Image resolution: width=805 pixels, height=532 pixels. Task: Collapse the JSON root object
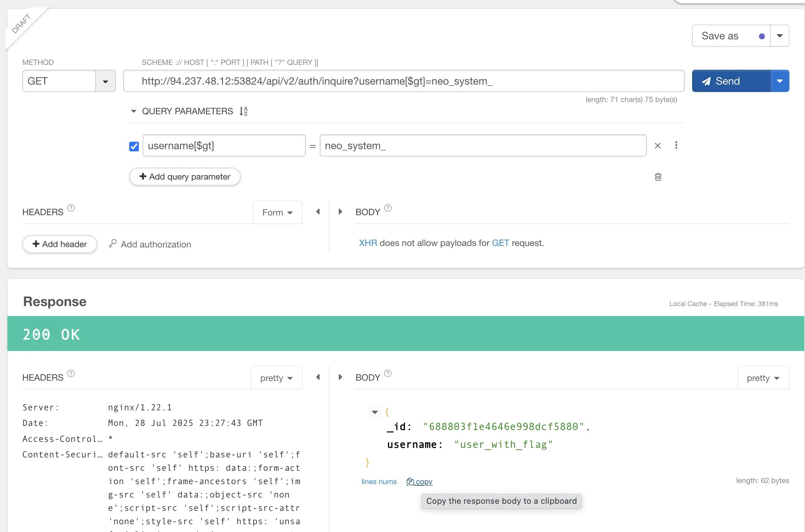pos(375,412)
